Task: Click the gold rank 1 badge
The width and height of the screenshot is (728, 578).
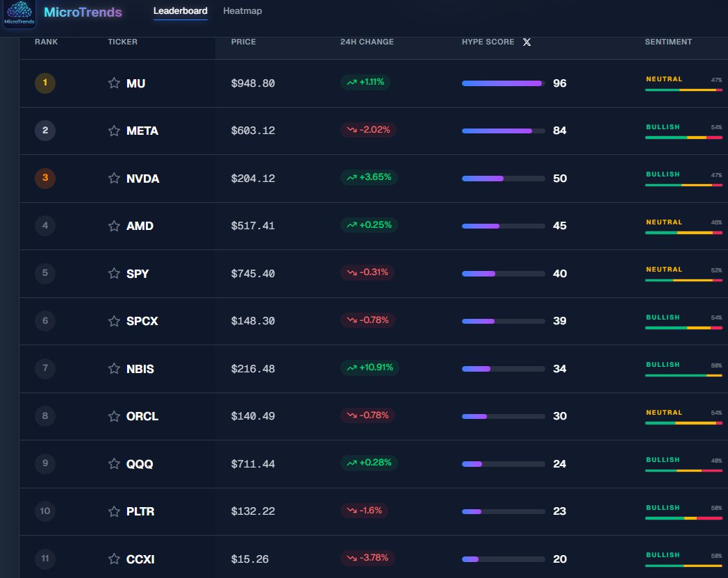Action: [x=45, y=83]
